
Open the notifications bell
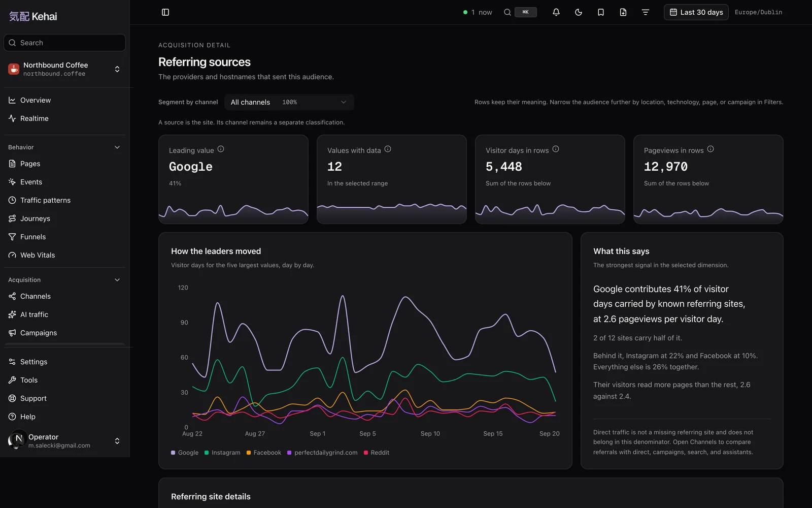tap(556, 12)
